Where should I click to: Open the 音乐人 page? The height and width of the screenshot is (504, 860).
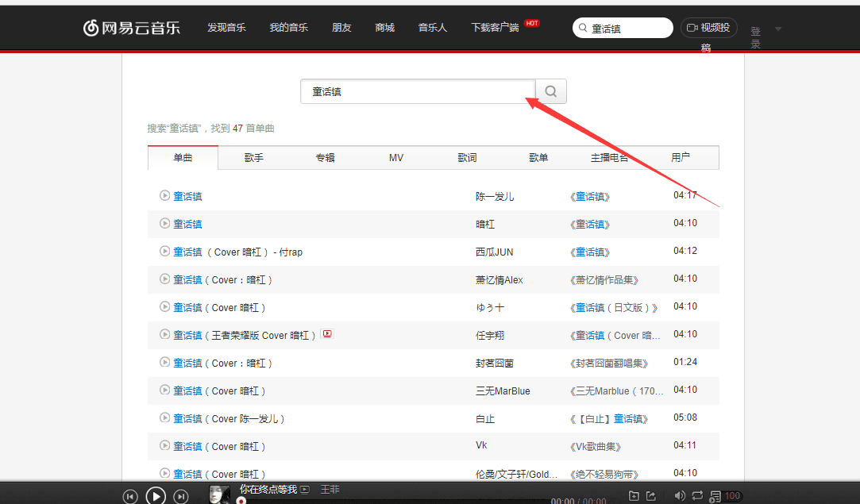click(x=432, y=28)
